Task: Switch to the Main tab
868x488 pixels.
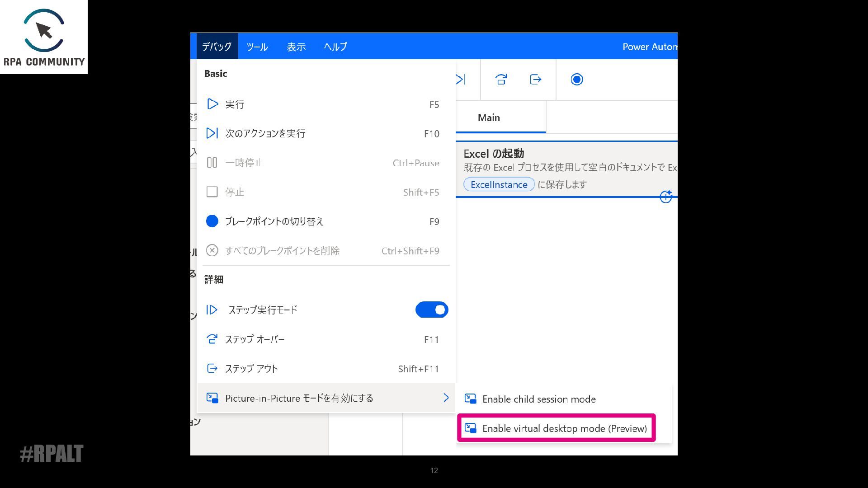Action: pos(489,117)
